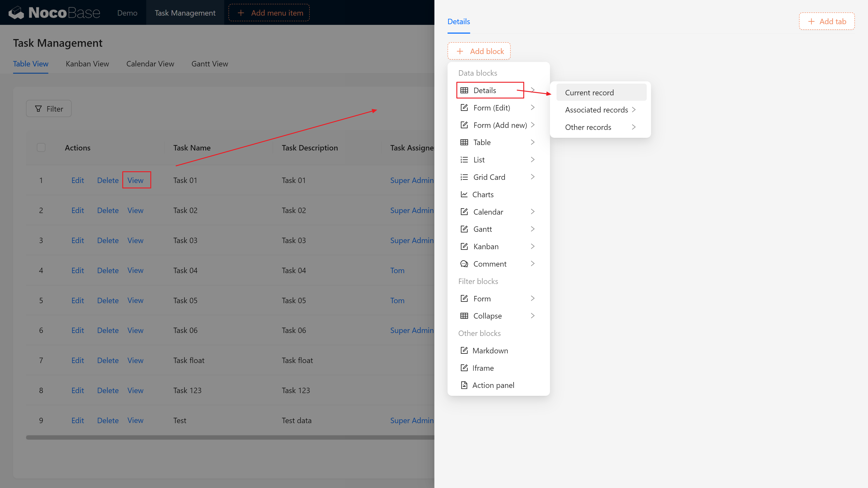This screenshot has width=868, height=488.
Task: Click the Add tab button
Action: coord(827,21)
